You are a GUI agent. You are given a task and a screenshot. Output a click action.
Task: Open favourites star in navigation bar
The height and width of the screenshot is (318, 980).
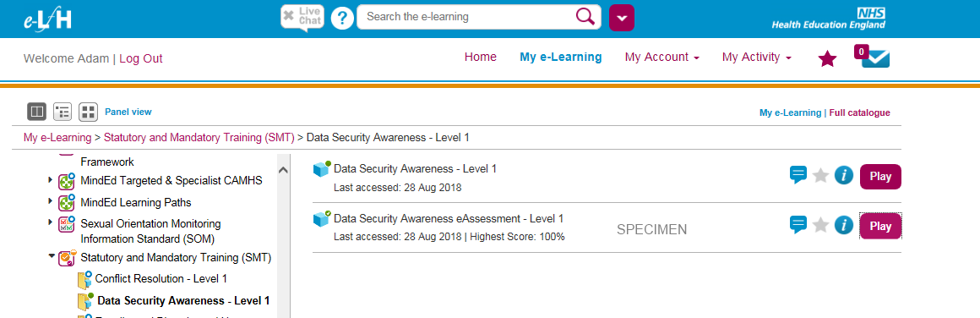827,59
